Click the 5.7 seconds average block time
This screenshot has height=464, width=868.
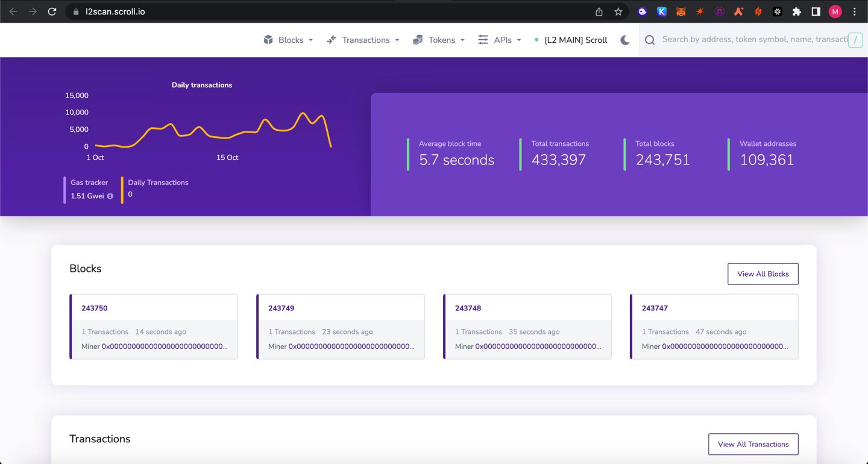[457, 160]
